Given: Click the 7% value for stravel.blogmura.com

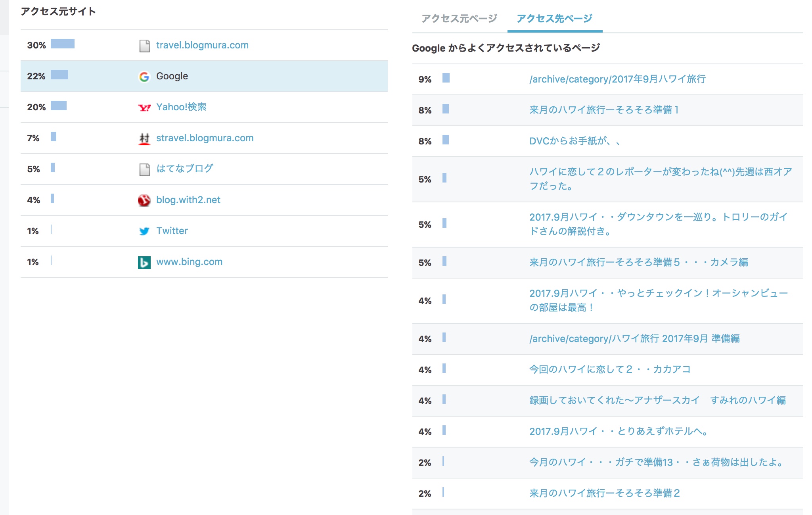Looking at the screenshot, I should pos(33,138).
